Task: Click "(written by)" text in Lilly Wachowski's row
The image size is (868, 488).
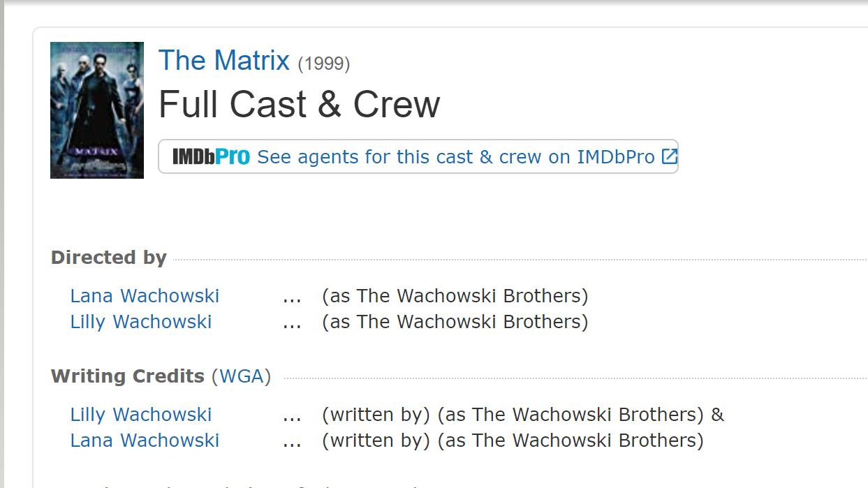Action: tap(378, 415)
